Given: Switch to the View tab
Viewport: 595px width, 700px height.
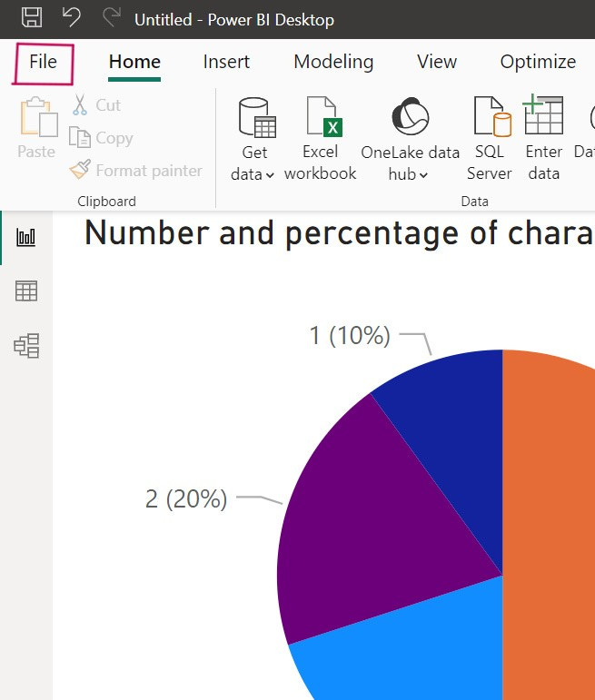Looking at the screenshot, I should tap(437, 62).
